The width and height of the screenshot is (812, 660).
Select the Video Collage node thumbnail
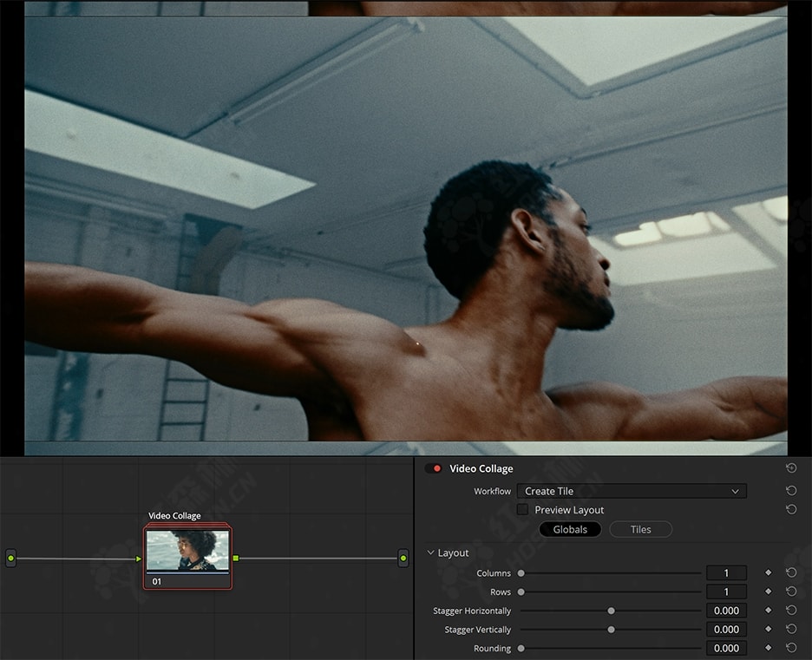187,550
